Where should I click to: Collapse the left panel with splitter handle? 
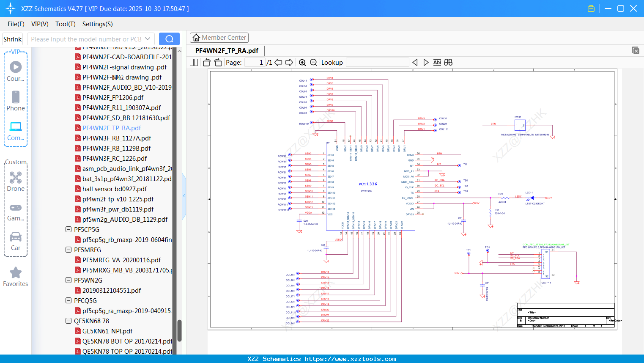[184, 196]
